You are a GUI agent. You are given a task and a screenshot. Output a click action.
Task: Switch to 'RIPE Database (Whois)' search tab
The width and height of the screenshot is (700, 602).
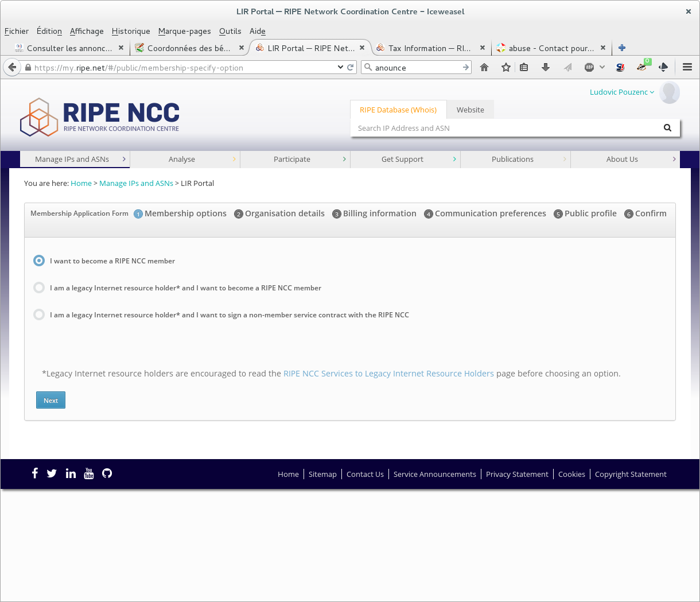398,110
